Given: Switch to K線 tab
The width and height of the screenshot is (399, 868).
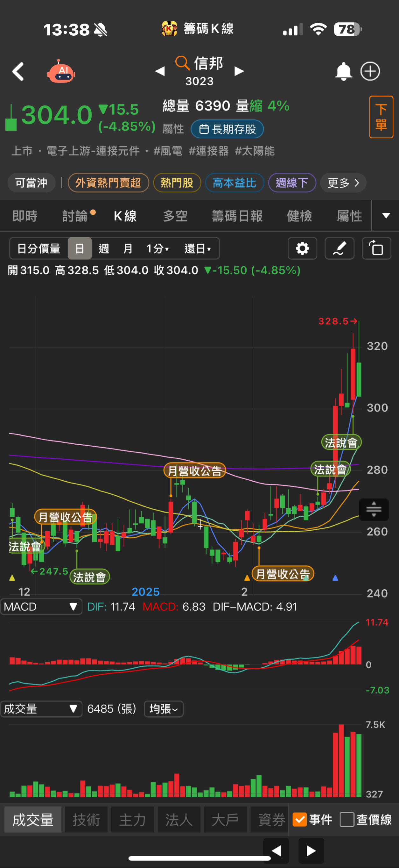Looking at the screenshot, I should 125,216.
